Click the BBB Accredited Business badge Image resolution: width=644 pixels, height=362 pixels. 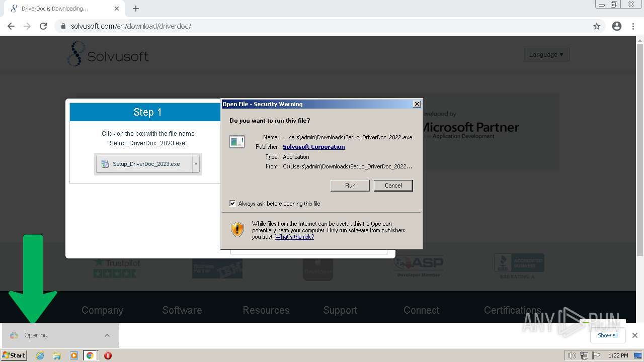click(x=519, y=266)
